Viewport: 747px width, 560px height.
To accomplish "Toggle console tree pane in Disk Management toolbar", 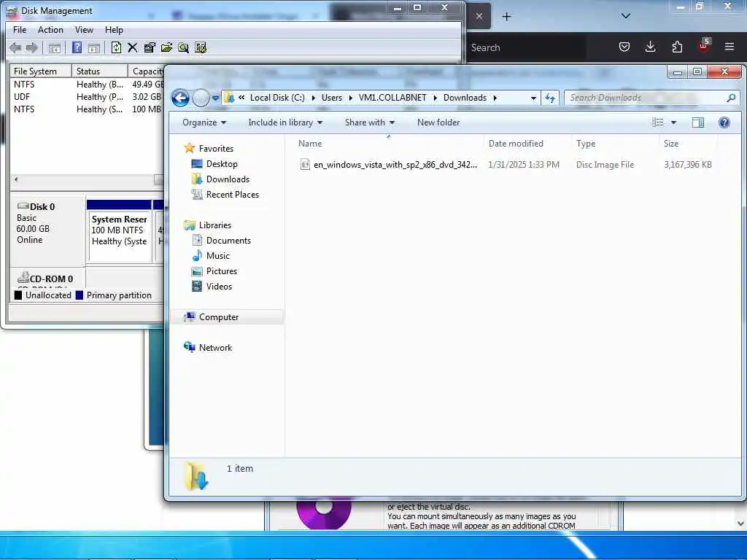I will coord(54,47).
